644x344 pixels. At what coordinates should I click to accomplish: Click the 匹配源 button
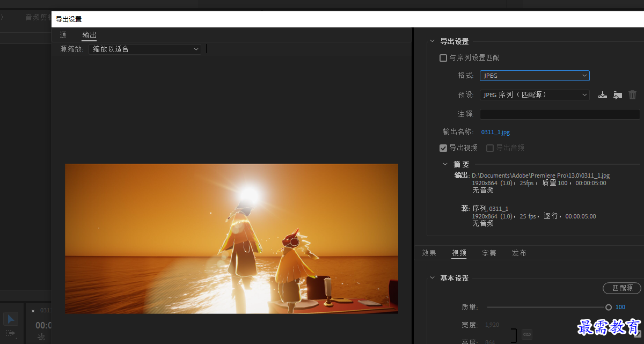pyautogui.click(x=621, y=288)
